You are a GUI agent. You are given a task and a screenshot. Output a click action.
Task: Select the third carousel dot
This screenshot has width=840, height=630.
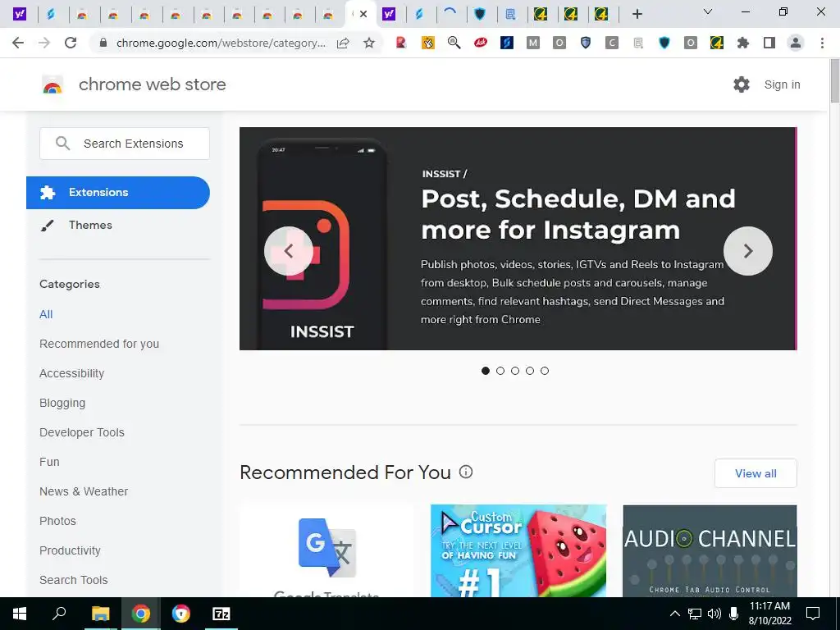coord(515,371)
